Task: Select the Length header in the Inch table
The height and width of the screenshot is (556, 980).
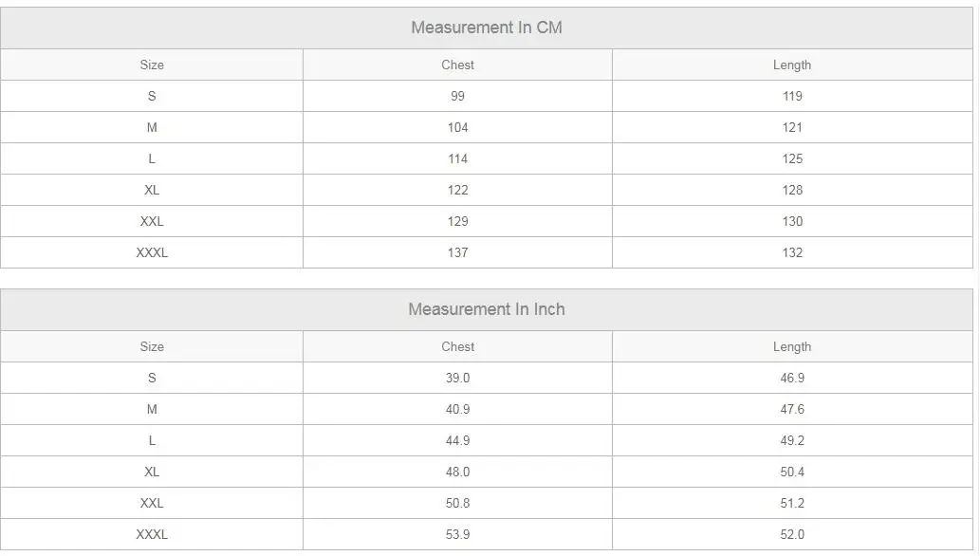Action: (x=792, y=346)
